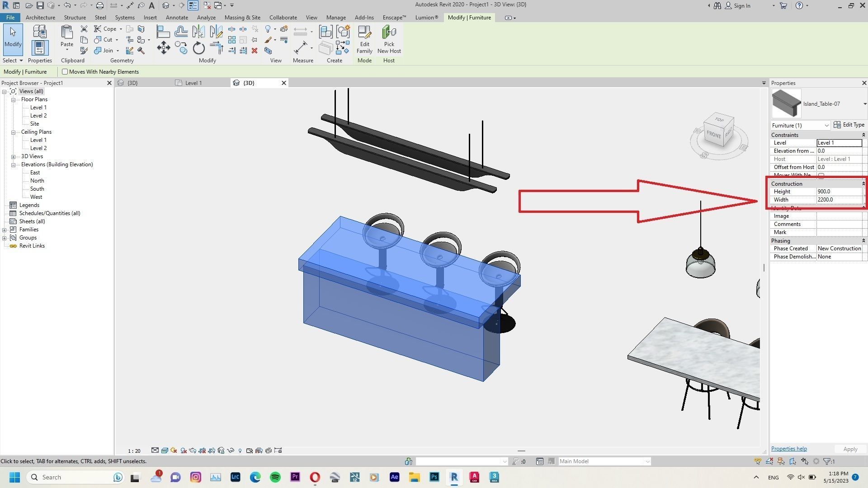Image resolution: width=868 pixels, height=488 pixels.
Task: Open Edit Family mode
Action: 364,40
